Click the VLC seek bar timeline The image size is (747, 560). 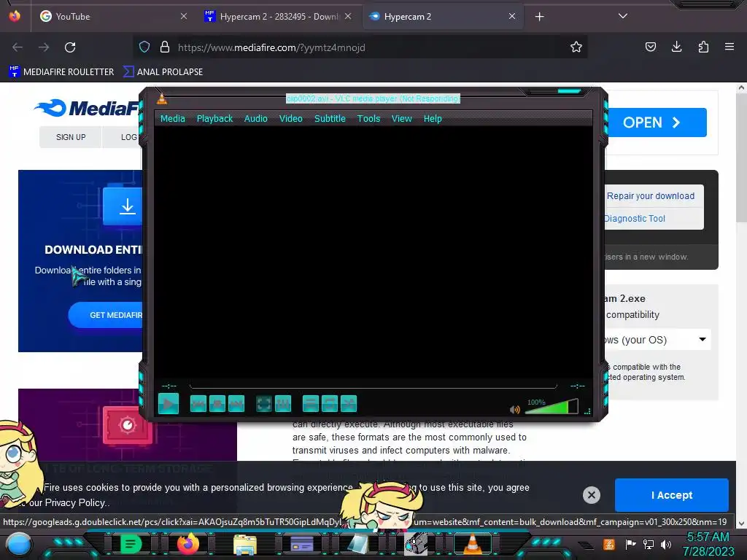tap(373, 386)
